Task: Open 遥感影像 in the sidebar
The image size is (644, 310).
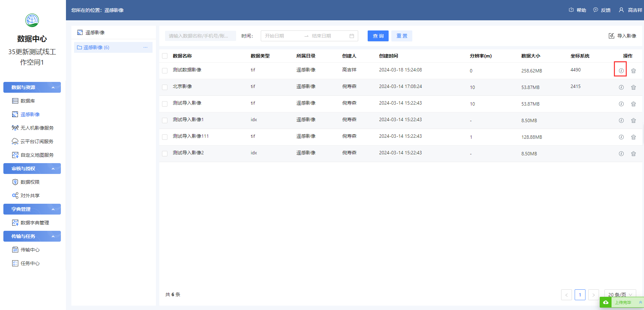Action: pos(30,114)
